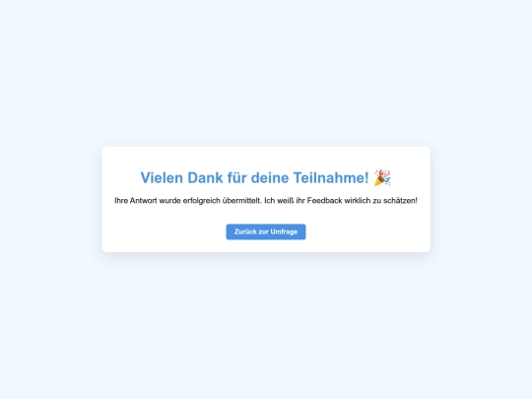Click the party popper emoji icon
Viewport: 532px width, 399px height.
pyautogui.click(x=382, y=177)
